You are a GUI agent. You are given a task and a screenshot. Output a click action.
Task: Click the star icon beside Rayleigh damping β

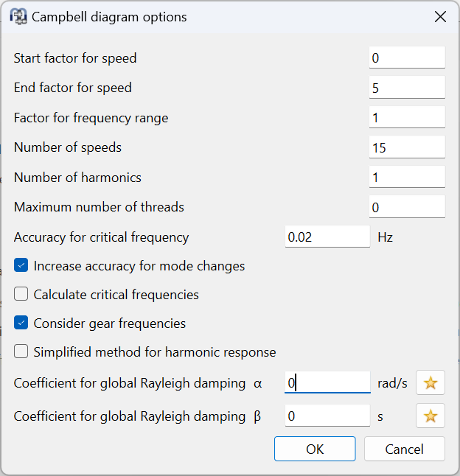[x=431, y=416]
